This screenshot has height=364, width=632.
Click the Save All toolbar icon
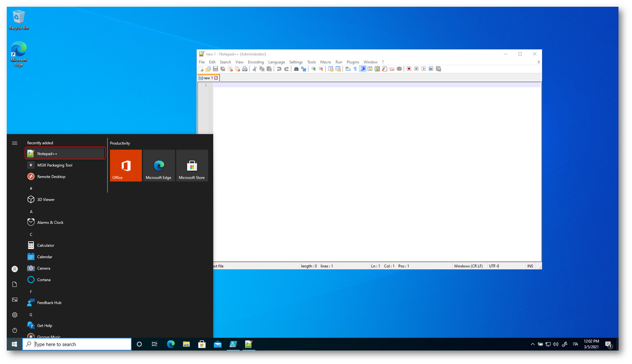pyautogui.click(x=223, y=69)
